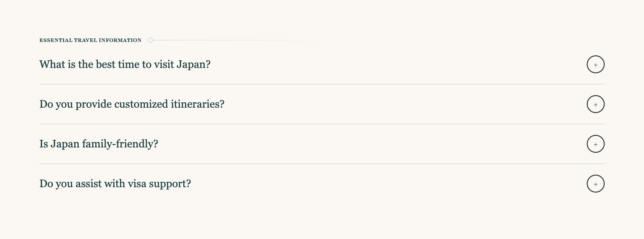Click the "Essential Travel Information" heading

pyautogui.click(x=90, y=40)
